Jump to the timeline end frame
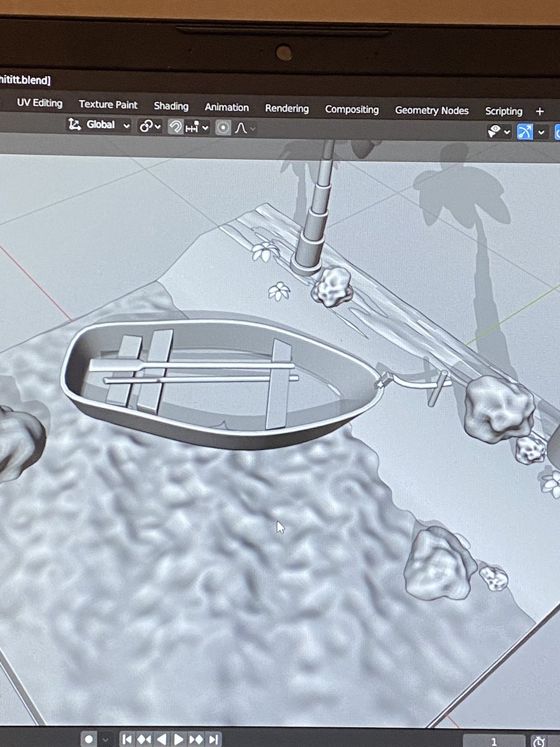This screenshot has width=560, height=747. pos(213,740)
